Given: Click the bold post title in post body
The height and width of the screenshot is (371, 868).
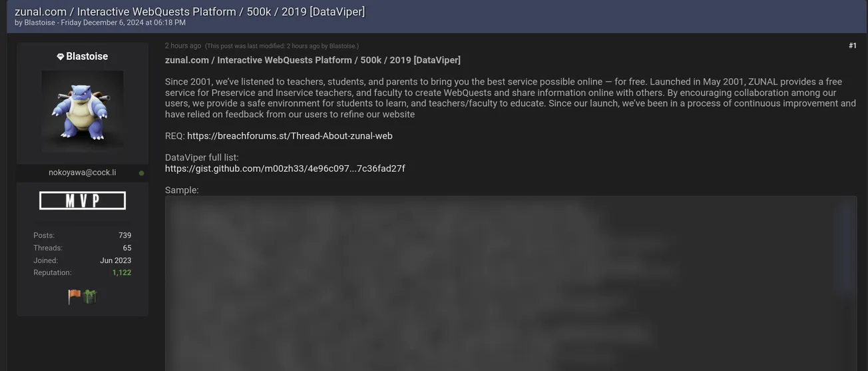Looking at the screenshot, I should coord(313,60).
